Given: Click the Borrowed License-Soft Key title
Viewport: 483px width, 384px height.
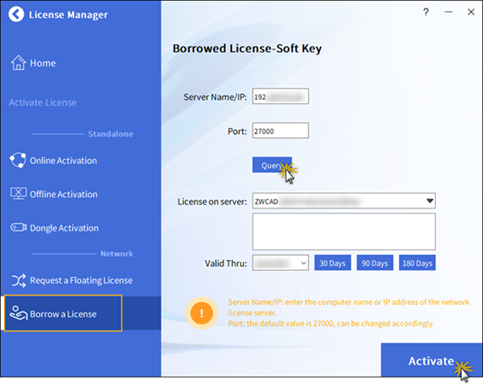Looking at the screenshot, I should click(247, 49).
